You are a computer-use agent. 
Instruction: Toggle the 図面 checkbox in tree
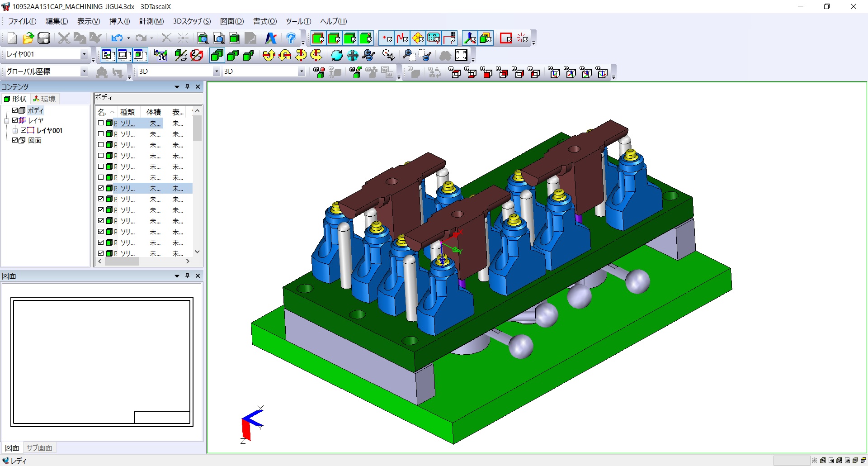(15, 140)
